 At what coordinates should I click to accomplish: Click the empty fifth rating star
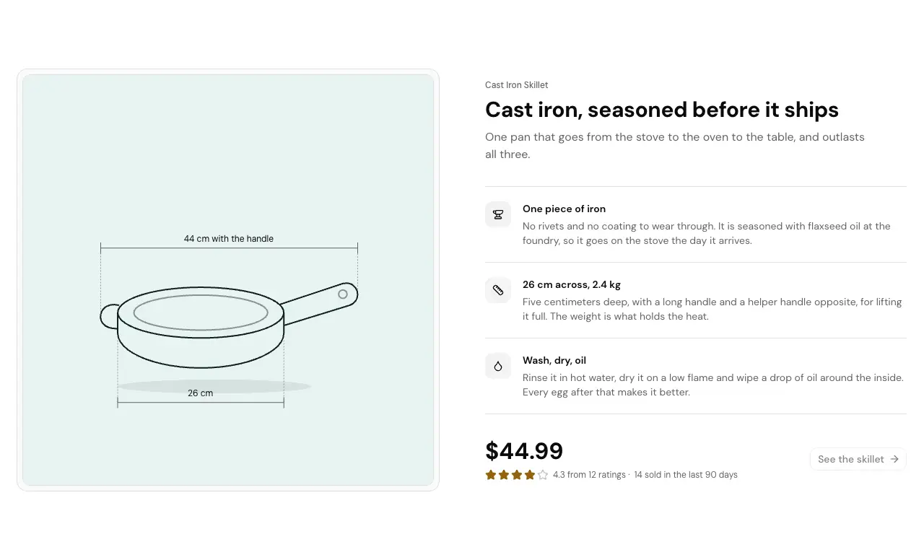543,475
